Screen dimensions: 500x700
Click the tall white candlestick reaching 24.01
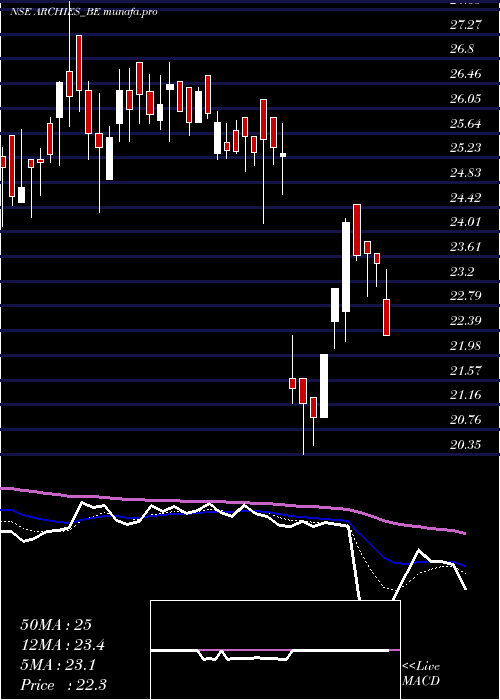[x=346, y=267]
